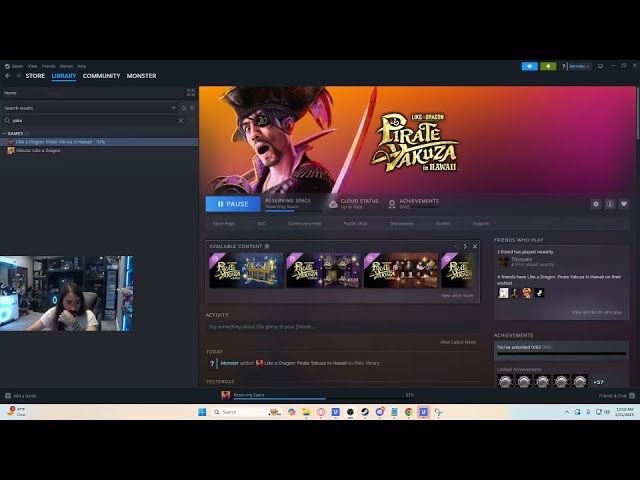Open the Friends menu
Image resolution: width=640 pixels, height=480 pixels.
point(48,66)
